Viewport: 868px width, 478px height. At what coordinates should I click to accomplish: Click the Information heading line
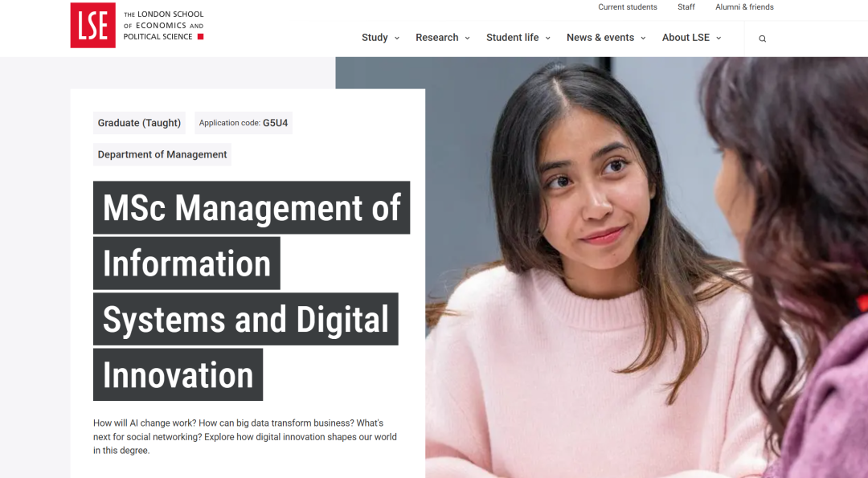[186, 264]
